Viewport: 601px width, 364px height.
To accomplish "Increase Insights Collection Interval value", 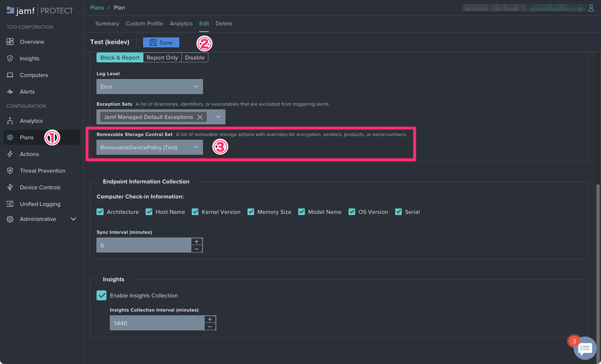I will (210, 319).
